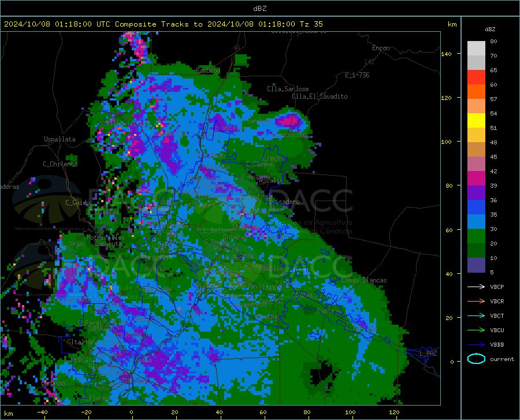Viewport: 520px width, 420px height.
Task: Click the '-40' tick on the bottom axis
Action: 42,412
